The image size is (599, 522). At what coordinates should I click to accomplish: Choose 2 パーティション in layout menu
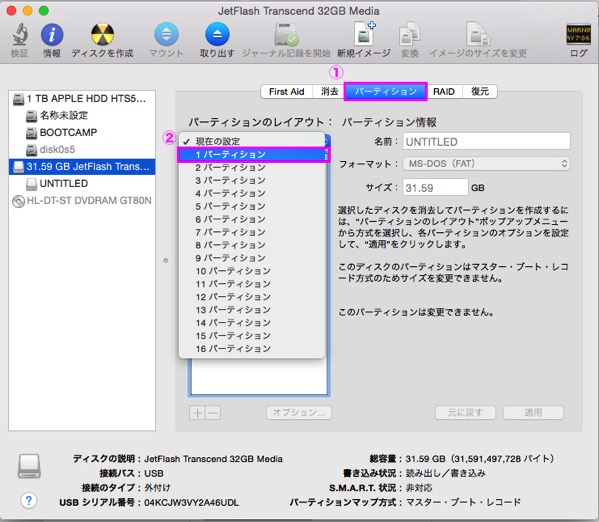click(252, 167)
